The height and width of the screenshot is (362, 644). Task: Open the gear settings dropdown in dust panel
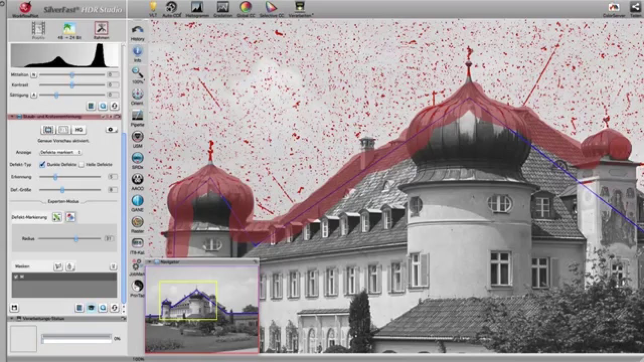111,130
